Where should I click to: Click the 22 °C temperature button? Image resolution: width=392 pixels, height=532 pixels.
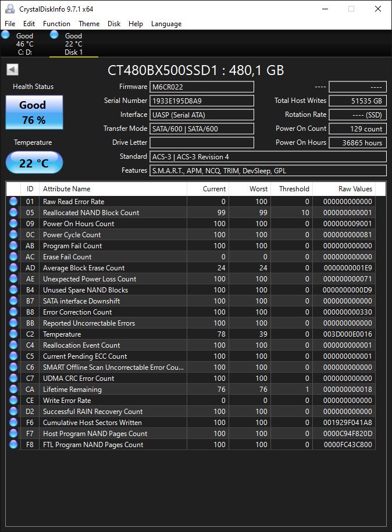pyautogui.click(x=34, y=163)
